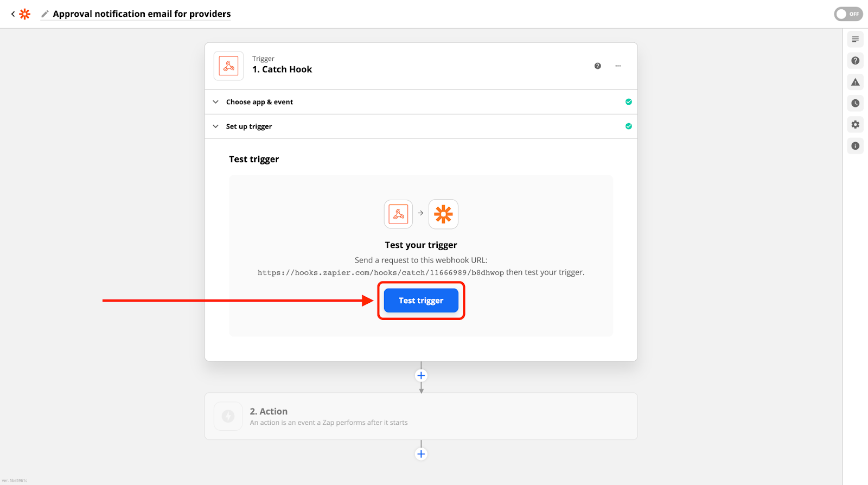Image resolution: width=868 pixels, height=485 pixels.
Task: Expand the 'Set up trigger' section
Action: (420, 126)
